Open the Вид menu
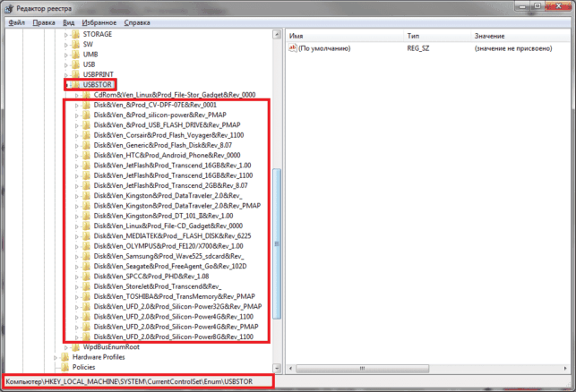Screen dimensions: 576x392 [68, 22]
